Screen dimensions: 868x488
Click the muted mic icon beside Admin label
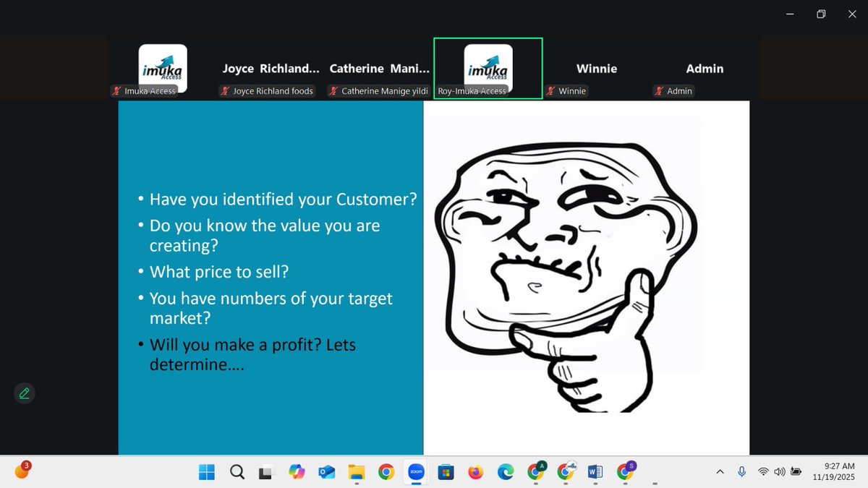(x=660, y=91)
